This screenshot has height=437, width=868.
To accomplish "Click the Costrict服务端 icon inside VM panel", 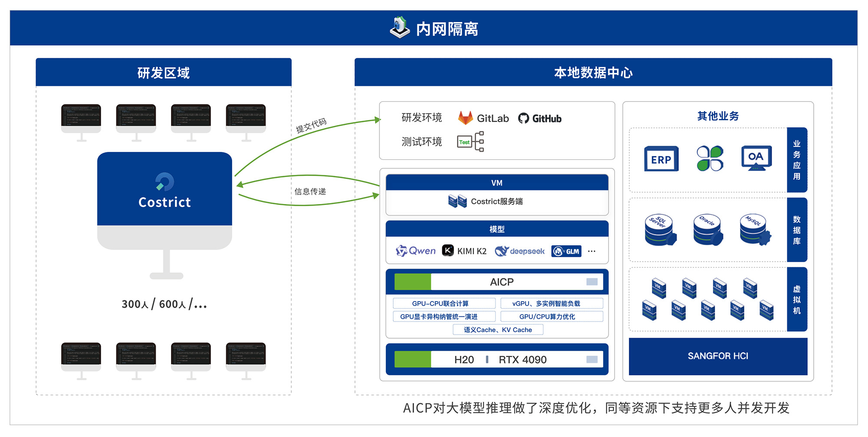I will [457, 201].
